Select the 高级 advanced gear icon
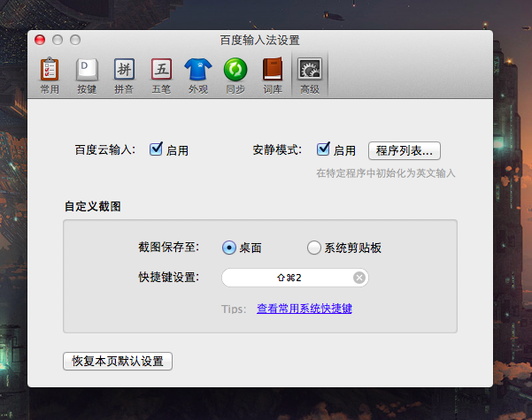 coord(310,75)
